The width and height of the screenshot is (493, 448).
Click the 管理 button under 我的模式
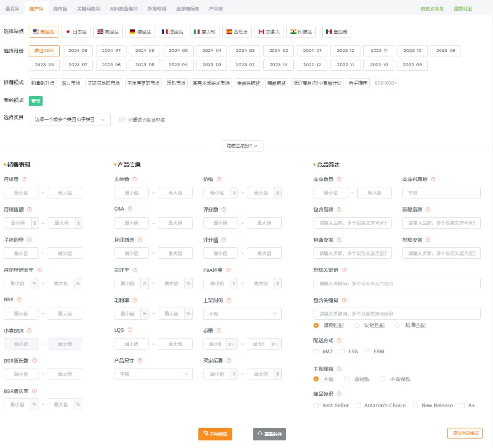(x=35, y=102)
